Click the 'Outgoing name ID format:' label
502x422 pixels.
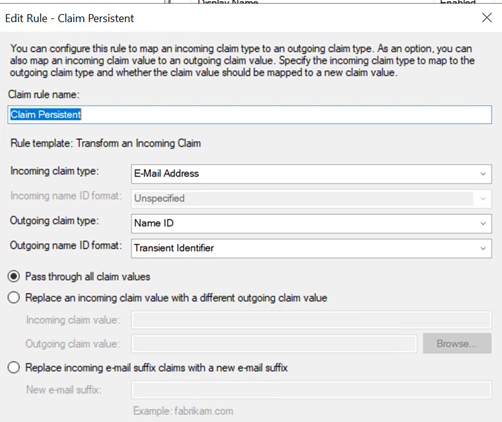point(66,246)
